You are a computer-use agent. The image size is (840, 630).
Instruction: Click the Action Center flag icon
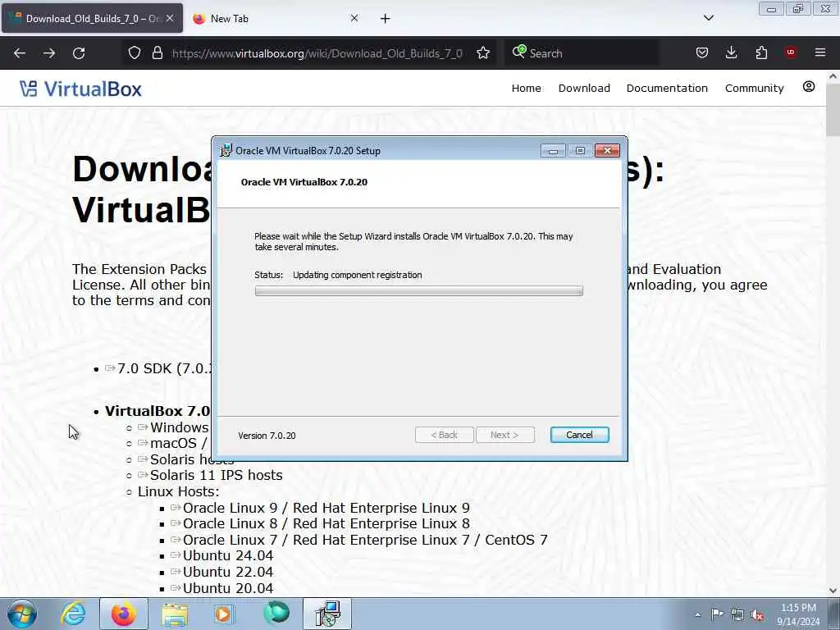click(x=717, y=614)
